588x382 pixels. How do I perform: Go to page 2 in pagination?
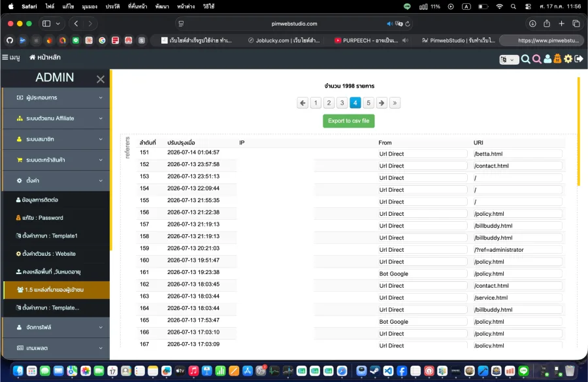tap(329, 103)
